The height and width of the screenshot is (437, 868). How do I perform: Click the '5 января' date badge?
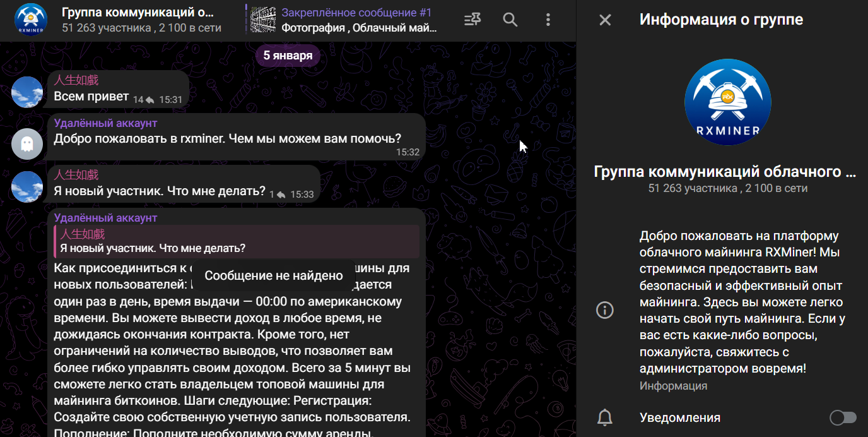click(x=288, y=56)
